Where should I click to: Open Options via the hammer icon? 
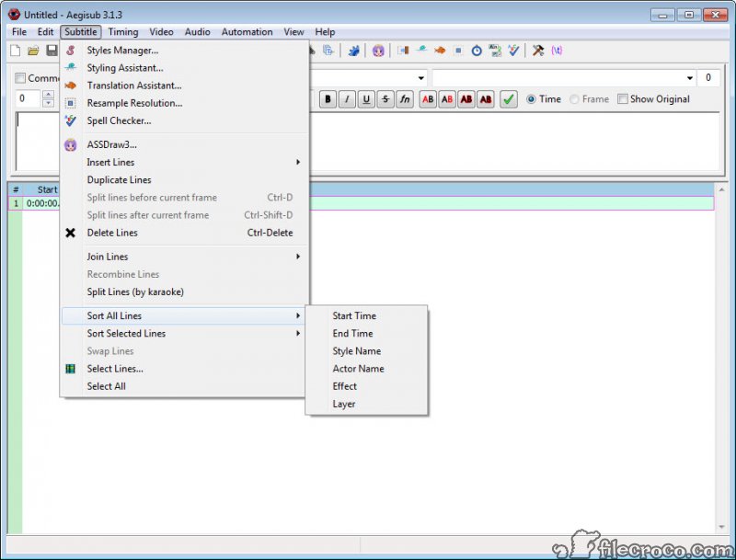click(538, 51)
